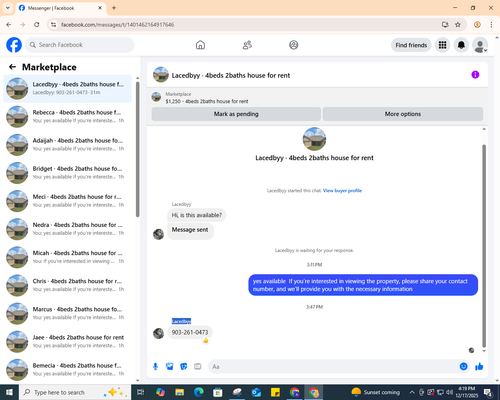Open Outlook from the taskbar
The image size is (500, 400).
pyautogui.click(x=256, y=392)
